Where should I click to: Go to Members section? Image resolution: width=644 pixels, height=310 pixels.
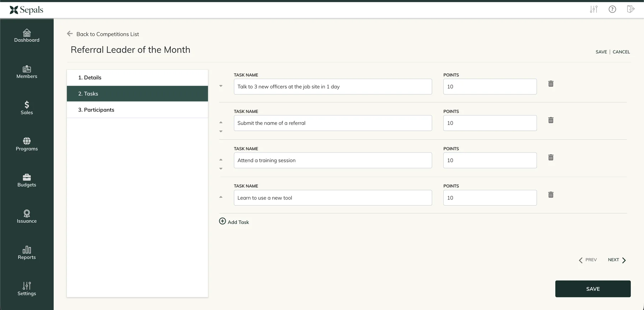click(x=27, y=72)
